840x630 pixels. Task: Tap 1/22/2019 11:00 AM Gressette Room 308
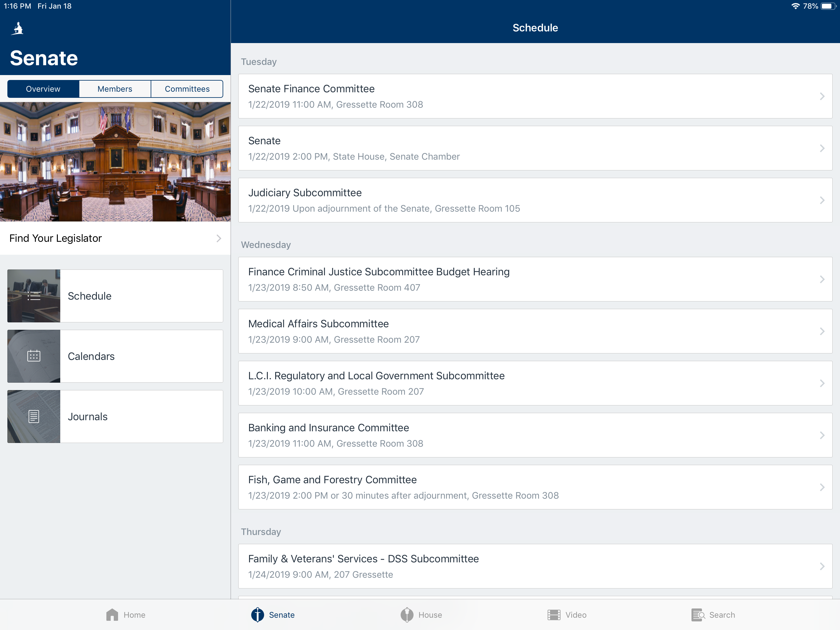coord(335,105)
